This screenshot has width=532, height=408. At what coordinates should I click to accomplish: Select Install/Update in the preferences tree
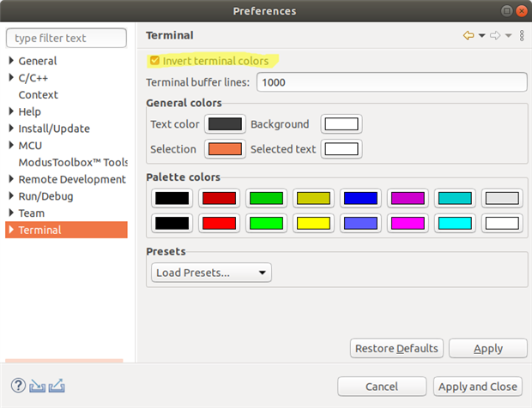pos(54,129)
